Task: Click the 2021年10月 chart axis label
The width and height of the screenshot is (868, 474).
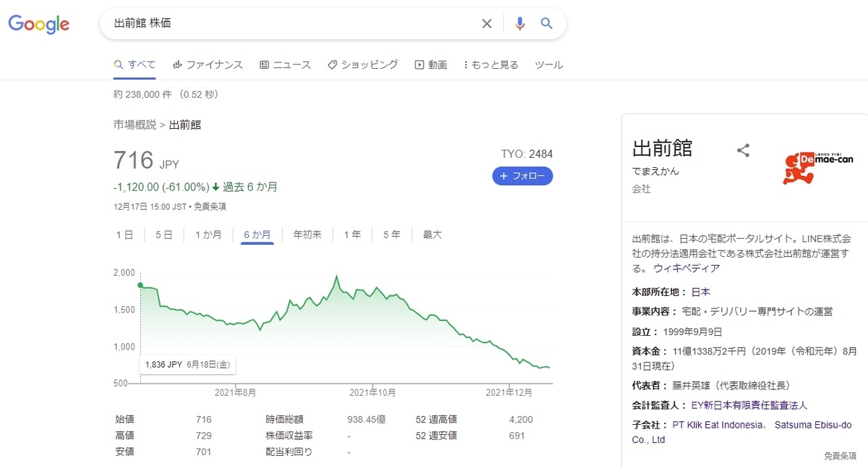Action: point(373,392)
